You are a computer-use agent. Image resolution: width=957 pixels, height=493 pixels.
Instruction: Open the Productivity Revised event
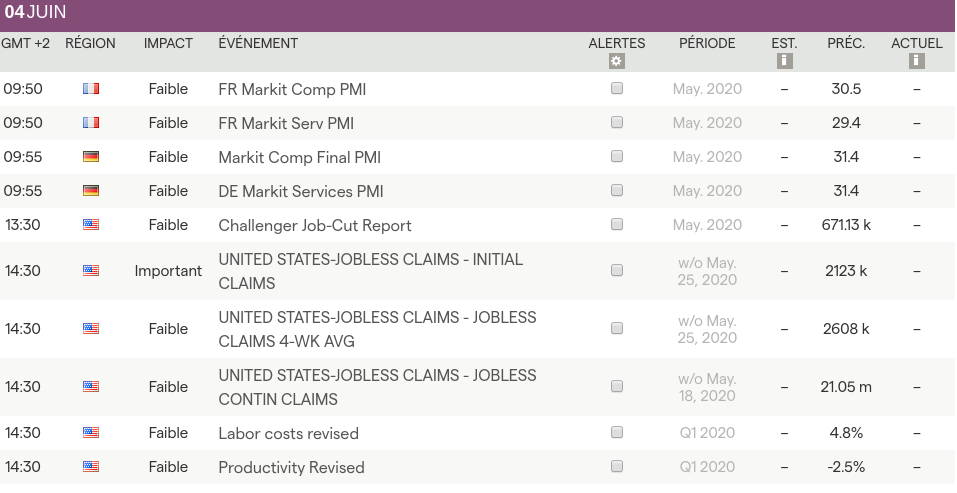(291, 468)
